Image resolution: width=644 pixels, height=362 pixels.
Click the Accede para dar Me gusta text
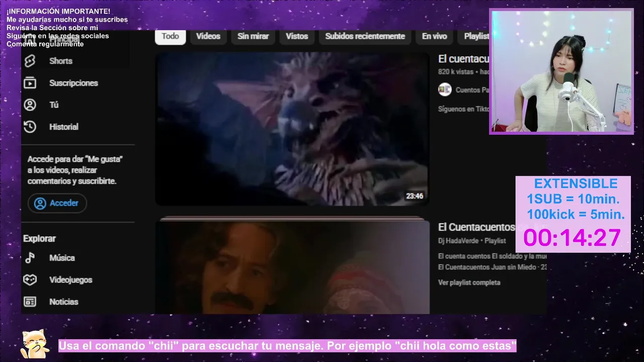pos(75,170)
